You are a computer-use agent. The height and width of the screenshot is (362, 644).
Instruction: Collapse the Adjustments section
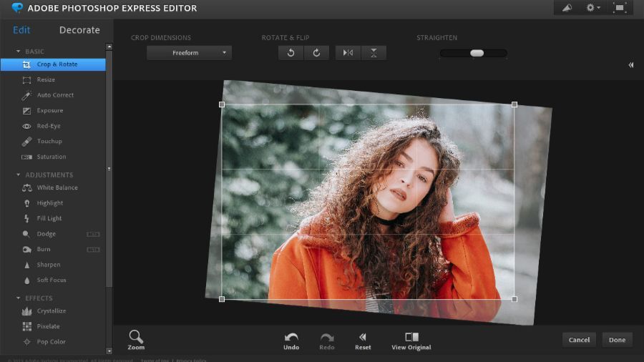click(19, 175)
